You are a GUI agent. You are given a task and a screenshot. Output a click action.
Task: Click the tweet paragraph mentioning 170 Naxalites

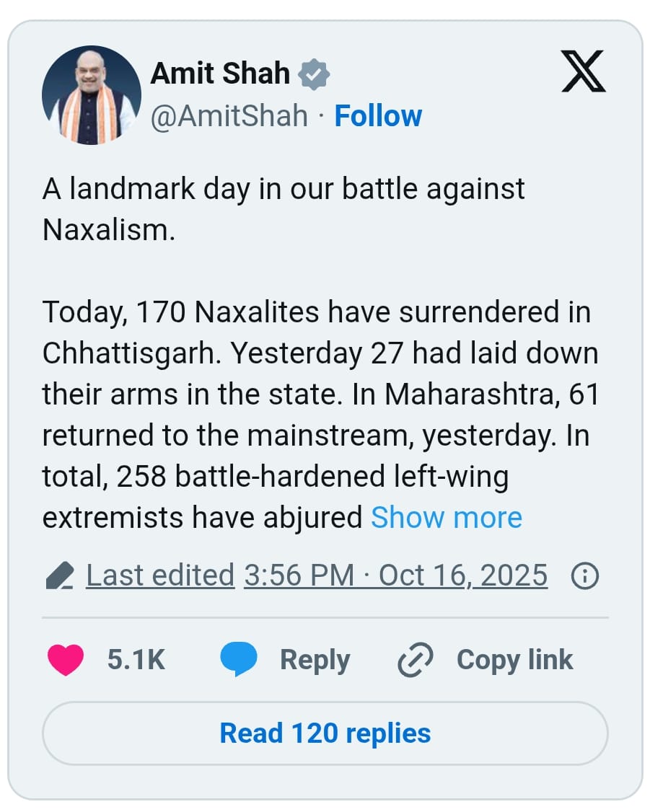pyautogui.click(x=317, y=415)
